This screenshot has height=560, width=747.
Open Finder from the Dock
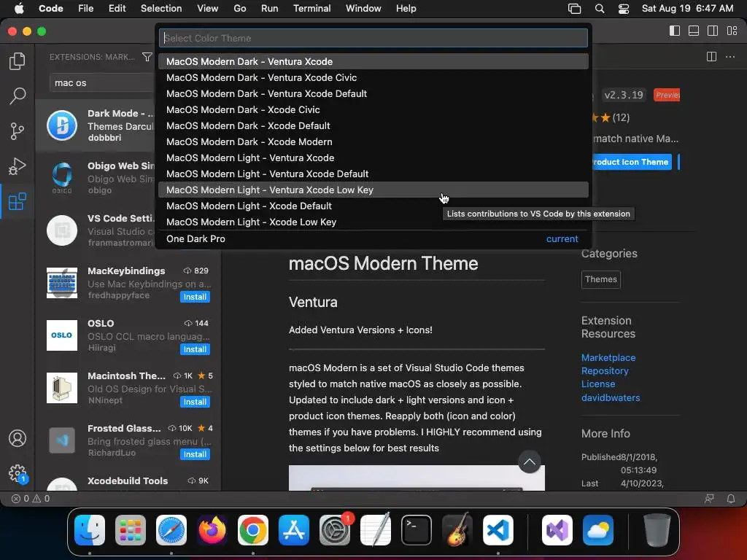tap(90, 529)
